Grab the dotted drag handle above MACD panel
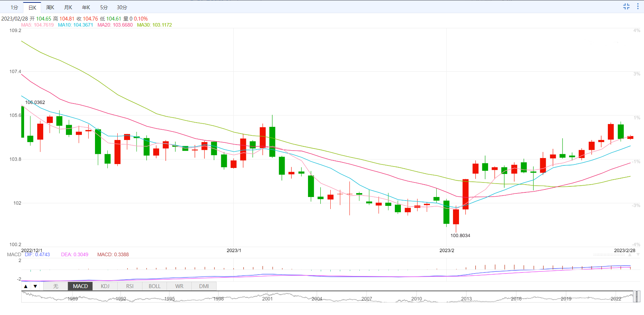644x315 pixels. (609, 255)
